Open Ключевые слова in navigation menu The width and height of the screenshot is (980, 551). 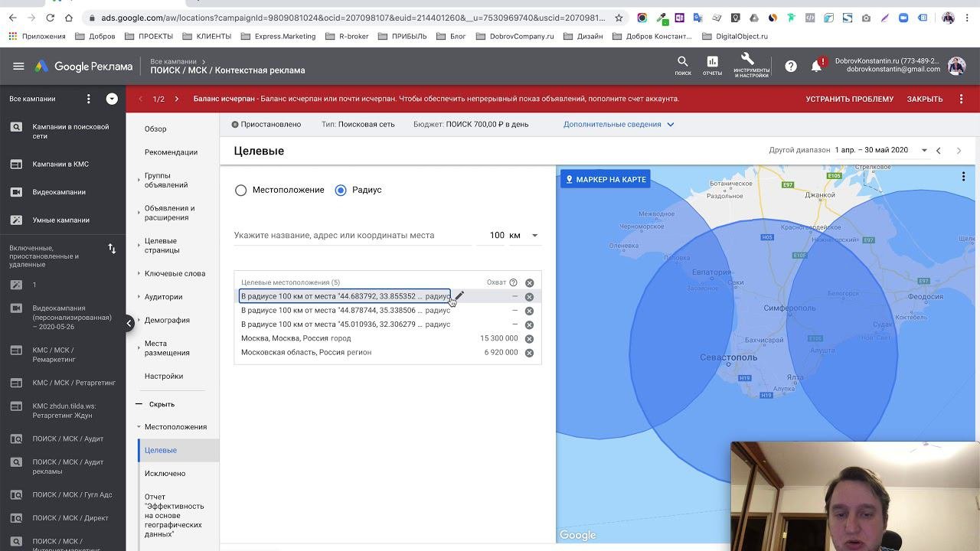[175, 273]
